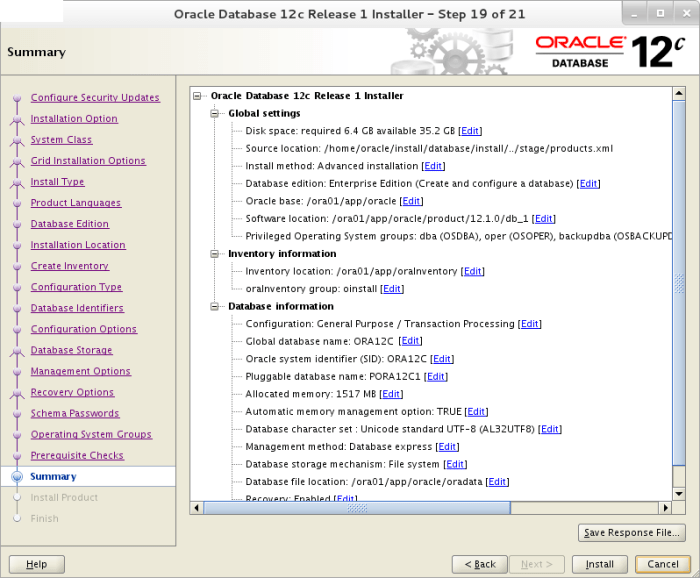700x578 pixels.
Task: Edit the Global database name
Action: 410,341
